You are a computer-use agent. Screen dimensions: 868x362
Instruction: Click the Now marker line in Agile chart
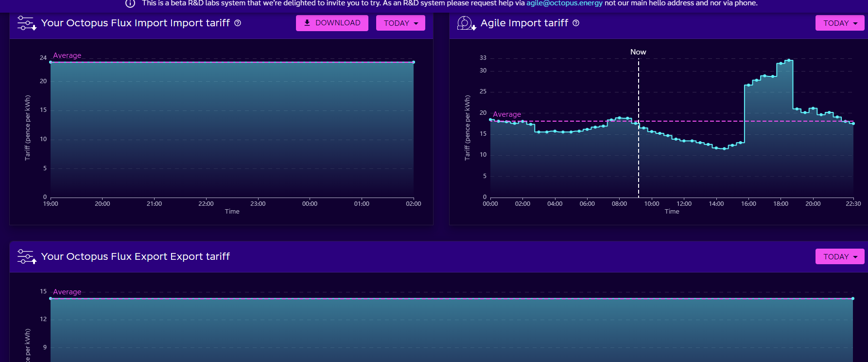point(639,127)
